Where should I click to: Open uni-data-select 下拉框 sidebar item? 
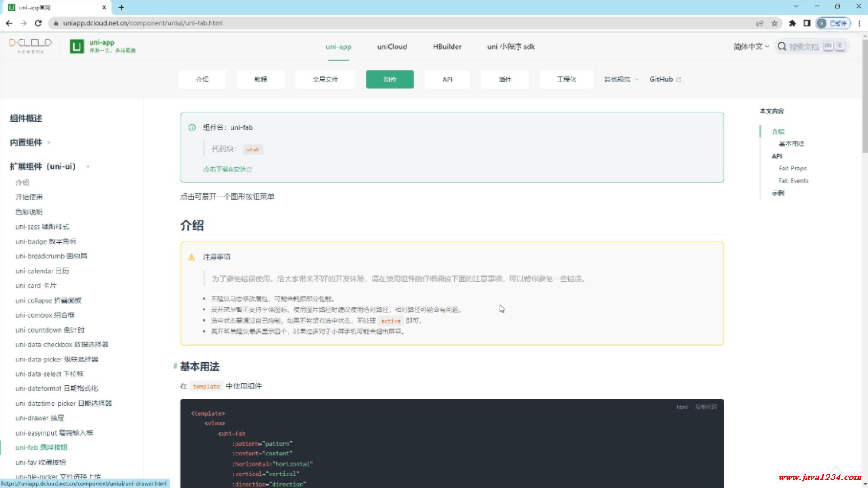[x=49, y=374]
